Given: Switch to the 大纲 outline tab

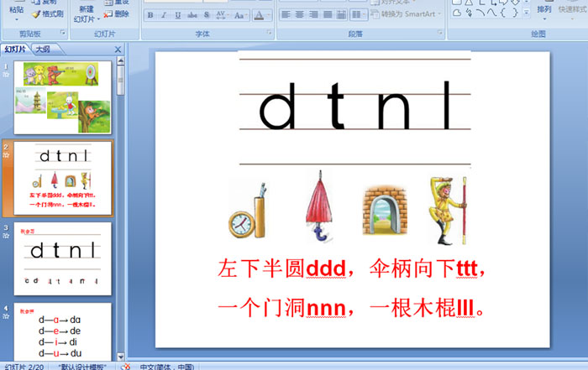Looking at the screenshot, I should click(43, 49).
